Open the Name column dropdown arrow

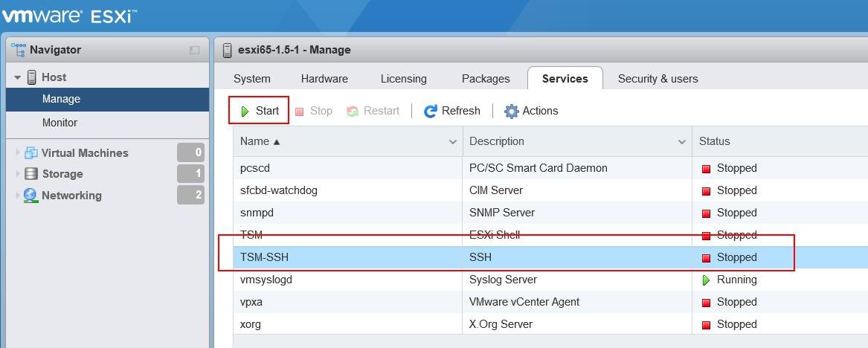pyautogui.click(x=453, y=142)
